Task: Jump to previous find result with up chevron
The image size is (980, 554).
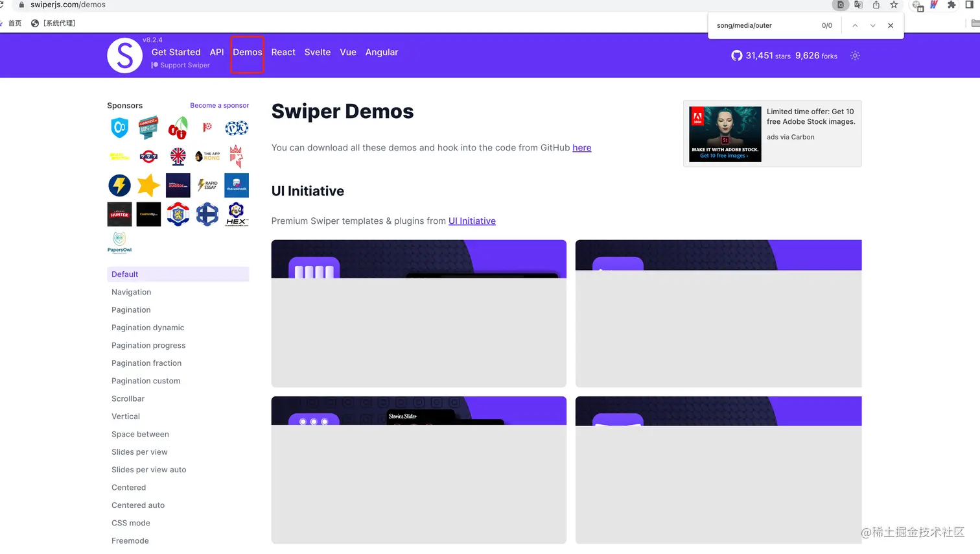Action: [x=855, y=25]
